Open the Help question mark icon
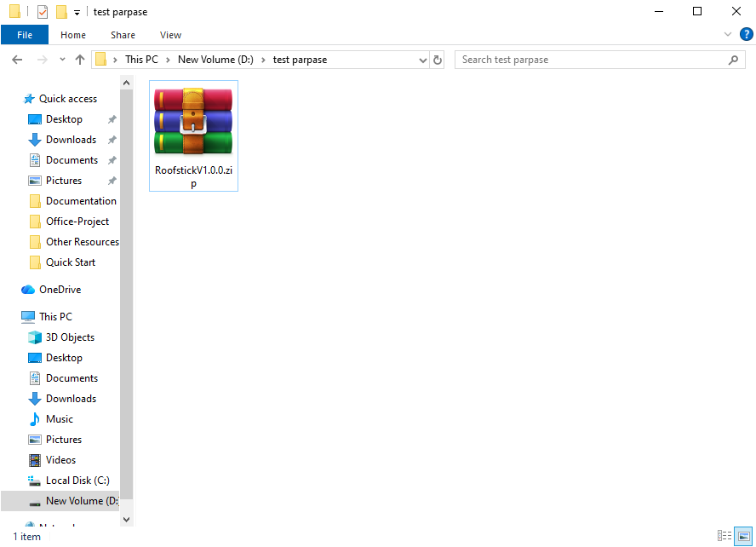This screenshot has height=547, width=756. [x=747, y=34]
